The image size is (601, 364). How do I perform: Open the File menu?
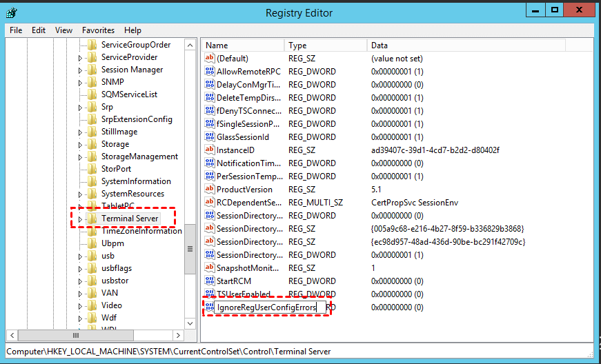16,30
